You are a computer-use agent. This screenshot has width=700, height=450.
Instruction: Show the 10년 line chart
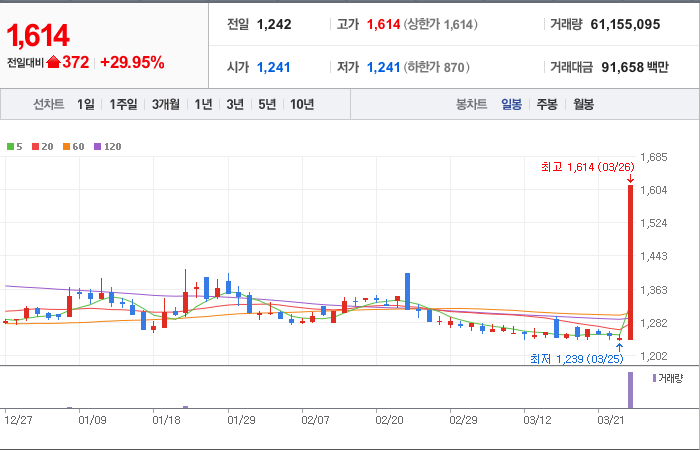point(302,104)
